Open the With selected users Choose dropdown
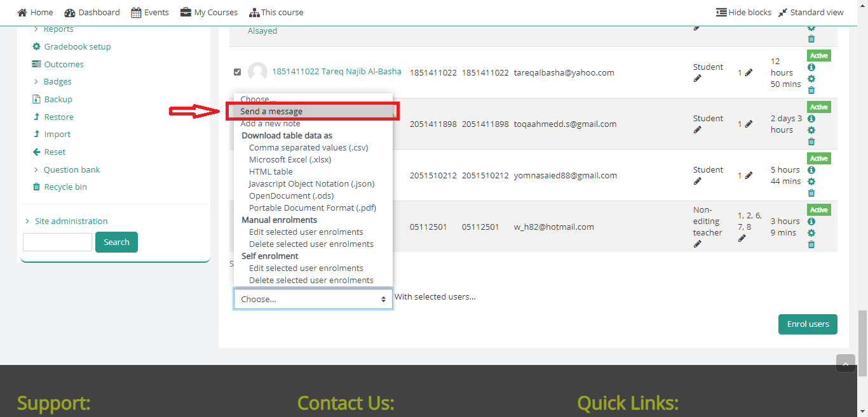The image size is (868, 417). (x=313, y=299)
